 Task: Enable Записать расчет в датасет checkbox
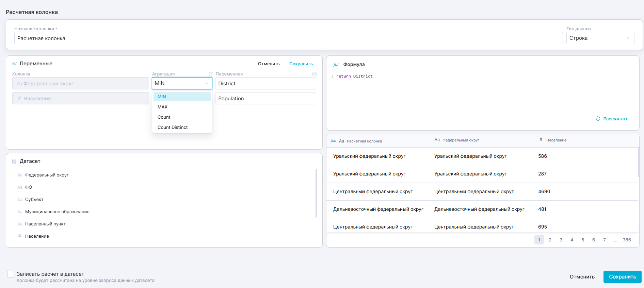[x=11, y=274]
